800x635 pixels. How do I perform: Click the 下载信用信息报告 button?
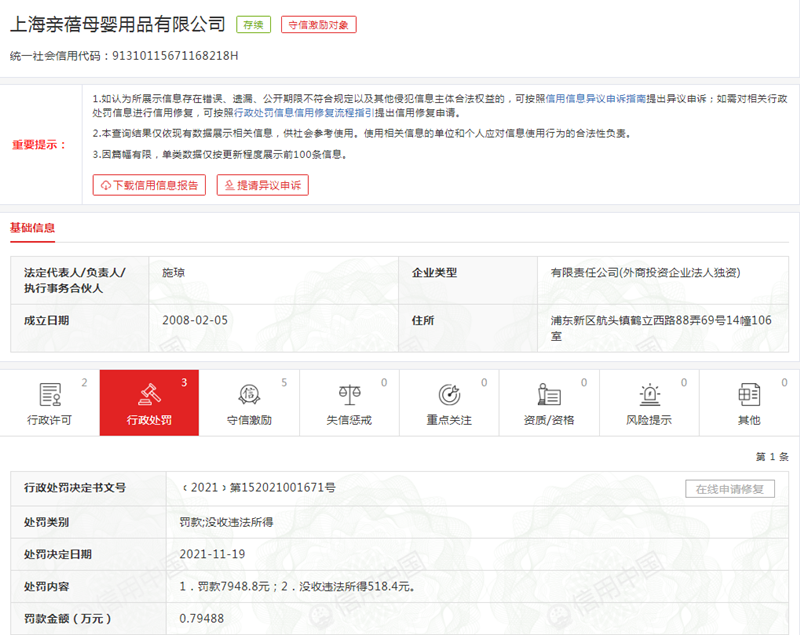(x=149, y=185)
